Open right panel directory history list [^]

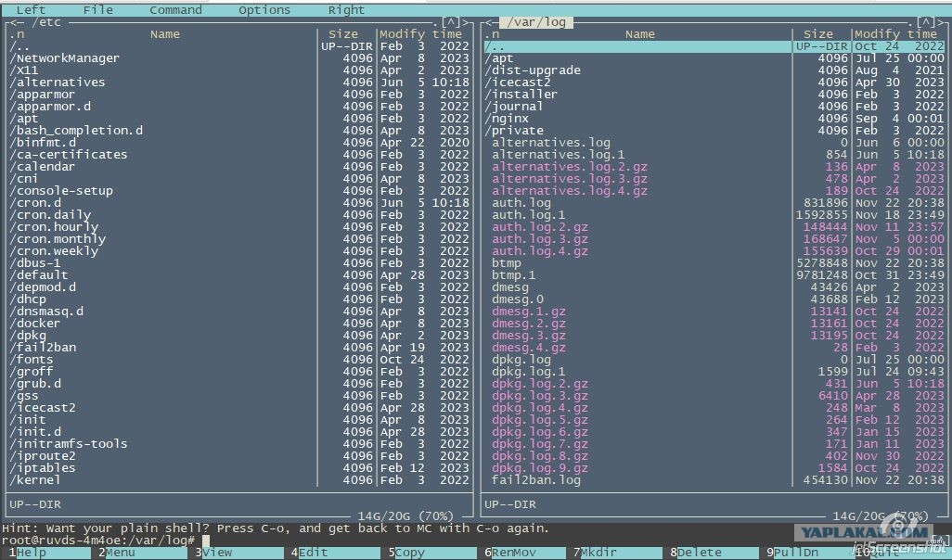927,22
